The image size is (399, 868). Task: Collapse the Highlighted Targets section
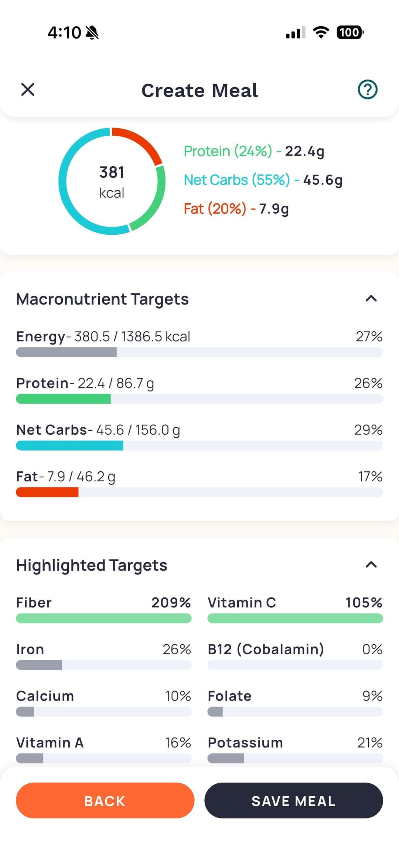pyautogui.click(x=371, y=564)
